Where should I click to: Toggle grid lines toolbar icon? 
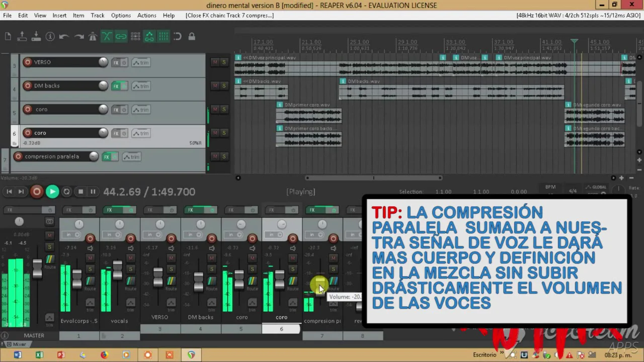[x=164, y=36]
